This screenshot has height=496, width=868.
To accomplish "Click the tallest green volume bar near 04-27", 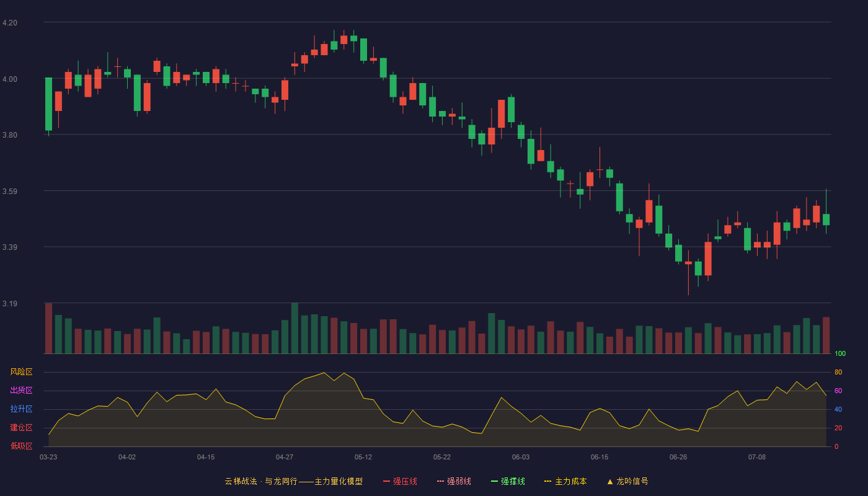I will [294, 328].
